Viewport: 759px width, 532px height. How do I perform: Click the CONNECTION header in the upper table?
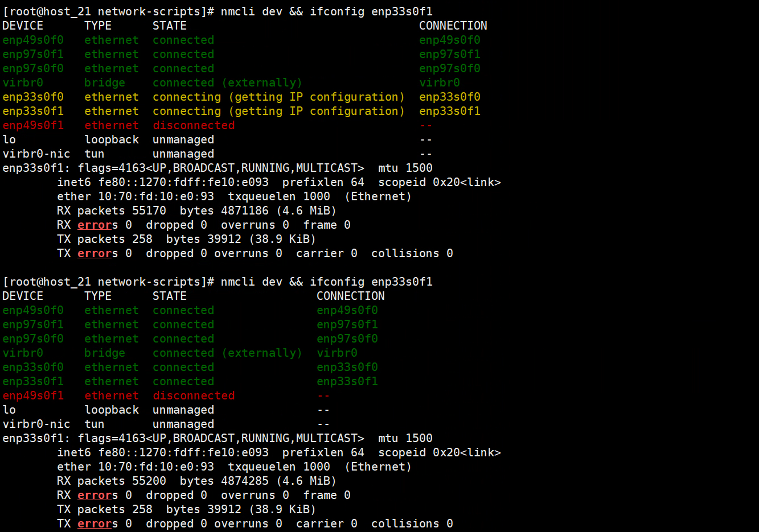tap(453, 26)
